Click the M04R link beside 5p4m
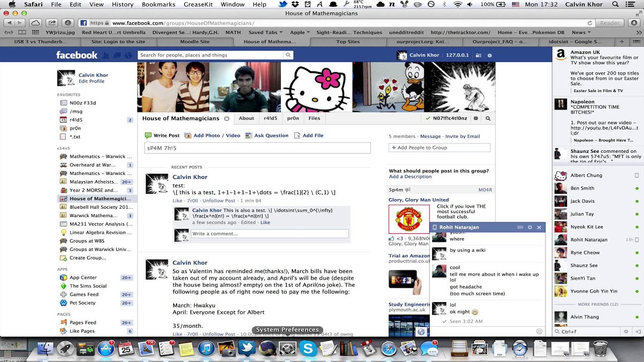The image size is (644, 362). click(485, 190)
